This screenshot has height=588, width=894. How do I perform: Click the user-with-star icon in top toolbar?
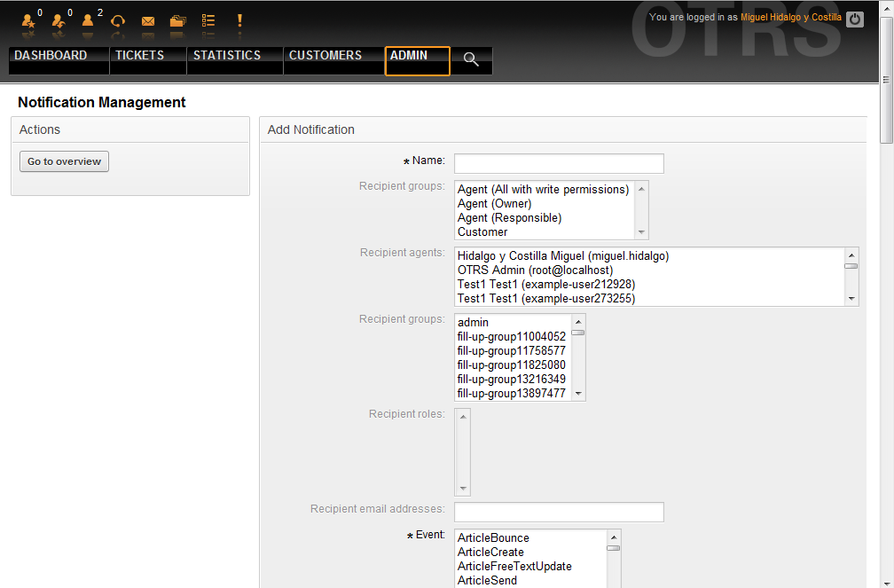coord(28,20)
